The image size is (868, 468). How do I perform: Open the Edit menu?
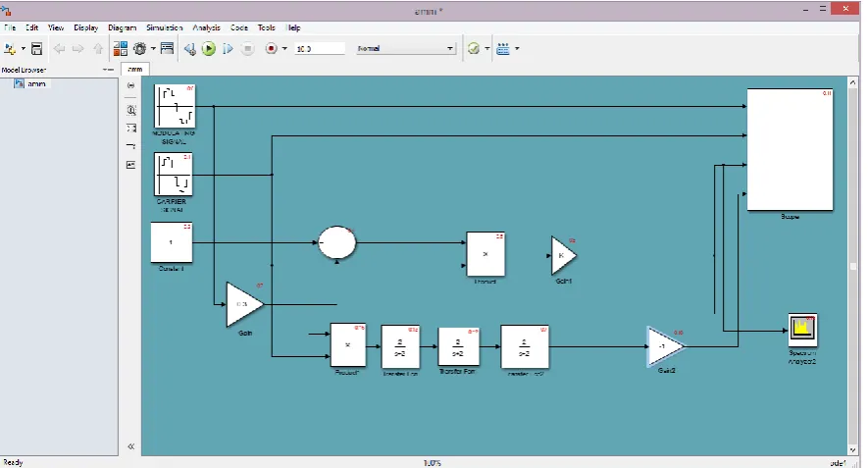32,27
